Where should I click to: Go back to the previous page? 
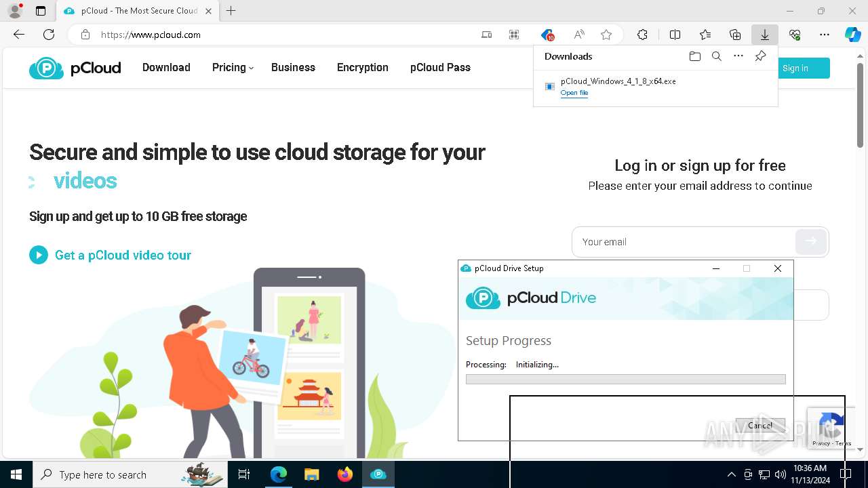coord(19,35)
